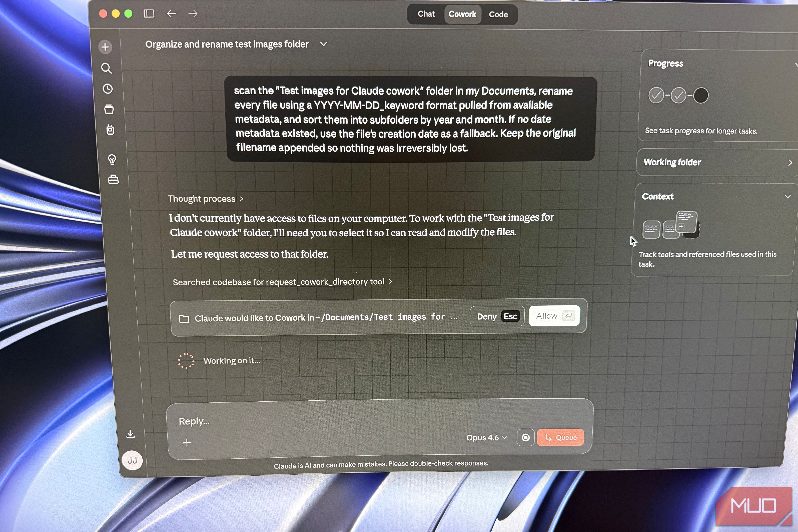Screen dimensions: 798x532
Task: Open the lightbulb ideas icon
Action: click(x=112, y=159)
